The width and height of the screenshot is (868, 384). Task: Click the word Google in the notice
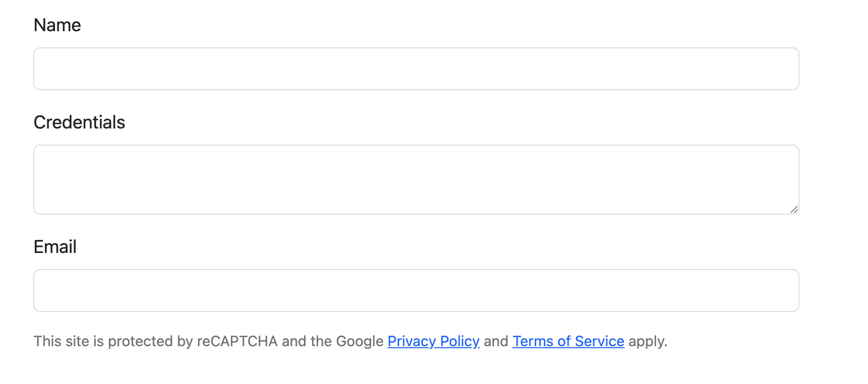359,341
